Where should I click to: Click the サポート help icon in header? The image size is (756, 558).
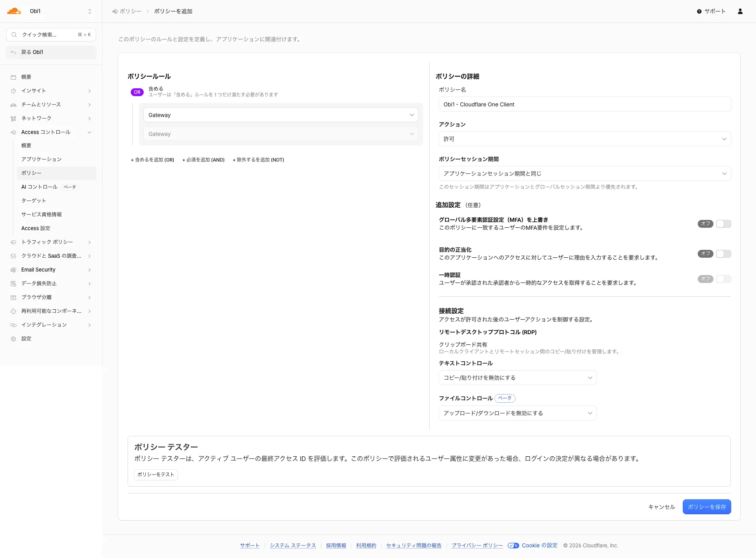coord(699,11)
